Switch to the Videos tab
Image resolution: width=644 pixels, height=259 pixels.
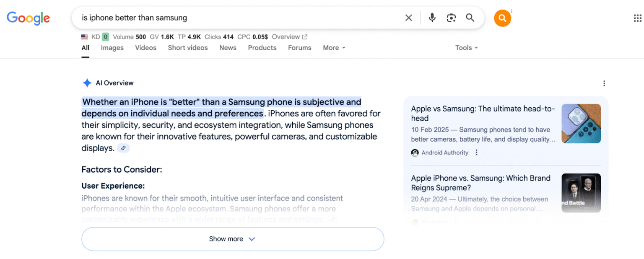coord(145,48)
